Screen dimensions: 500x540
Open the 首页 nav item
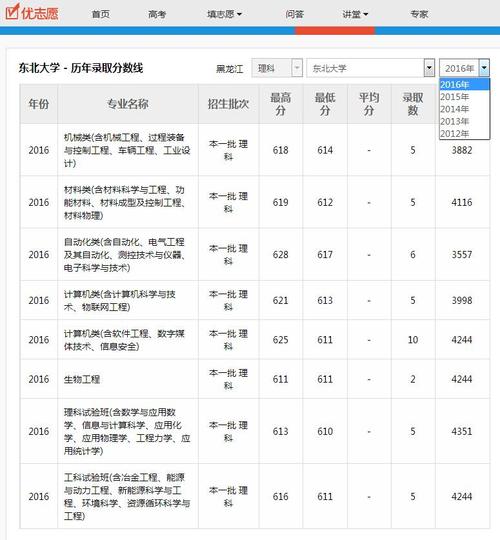point(101,14)
